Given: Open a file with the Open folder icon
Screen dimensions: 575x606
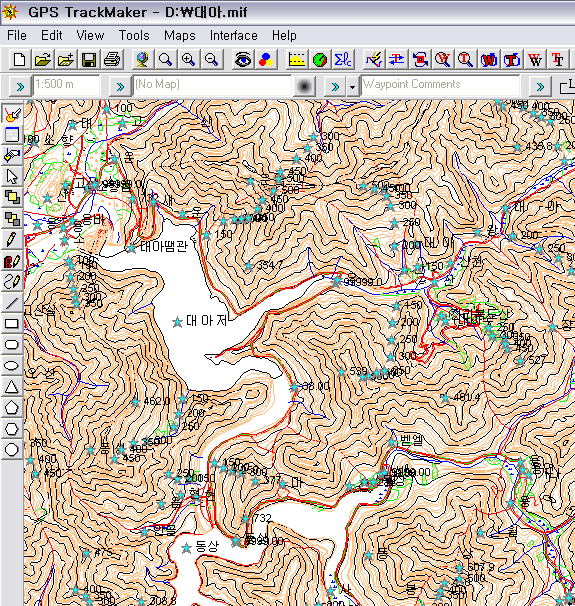Looking at the screenshot, I should 43,60.
